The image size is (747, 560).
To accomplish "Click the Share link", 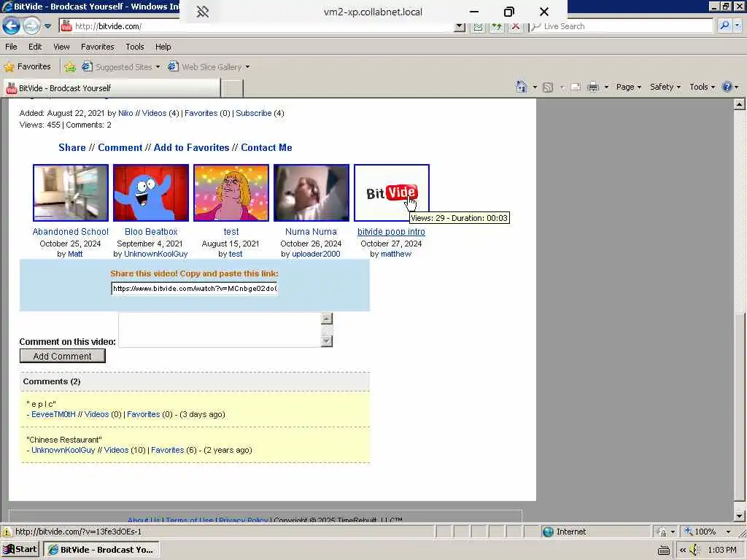I will 72,147.
